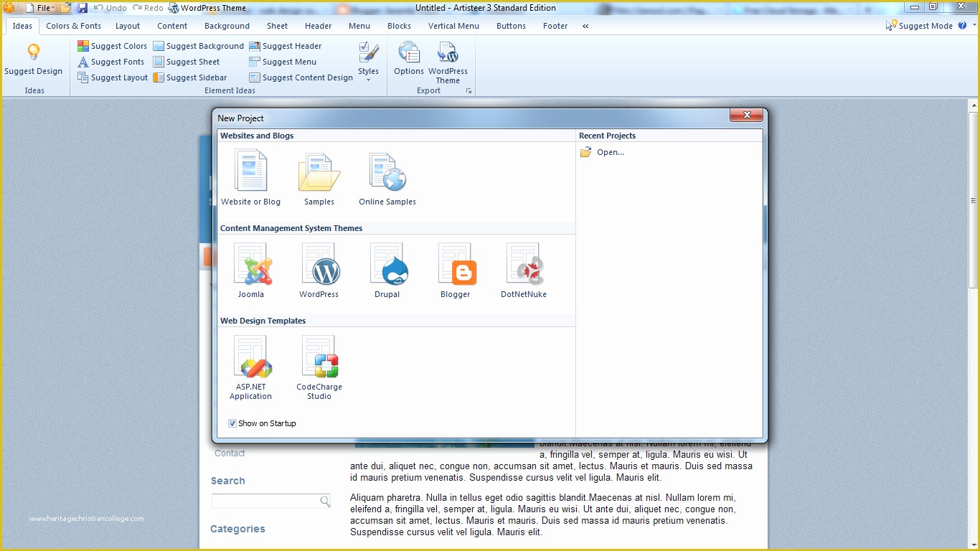The width and height of the screenshot is (980, 551).
Task: Switch to the Blocks tab
Action: (399, 26)
